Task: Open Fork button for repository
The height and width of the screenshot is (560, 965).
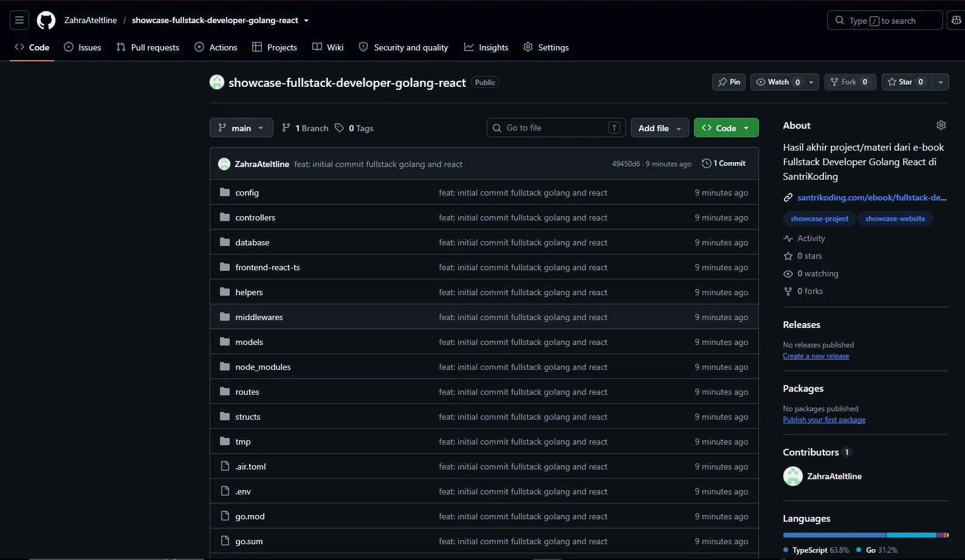Action: point(850,82)
